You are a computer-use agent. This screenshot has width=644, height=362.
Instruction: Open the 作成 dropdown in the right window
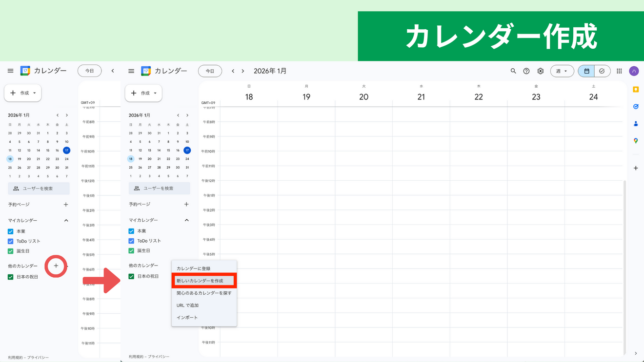[x=143, y=93]
